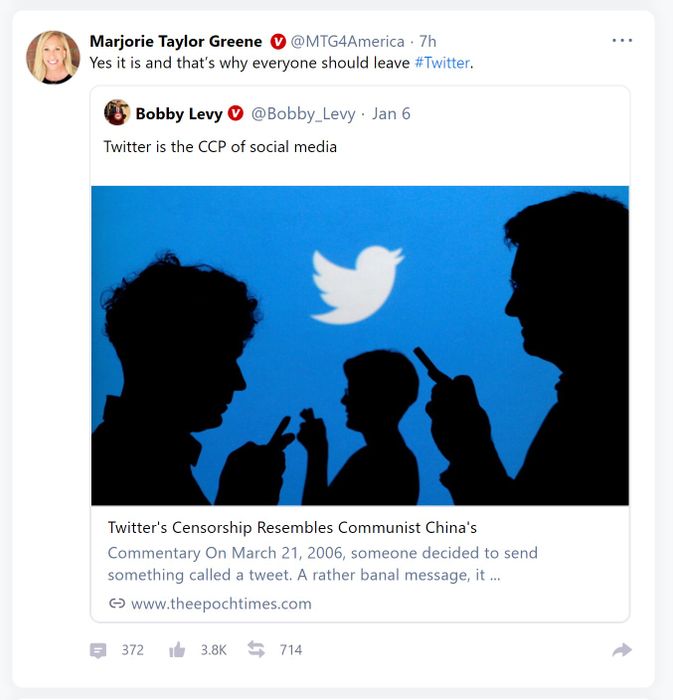
Task: Click the thumbs-up like icon
Action: 177,650
